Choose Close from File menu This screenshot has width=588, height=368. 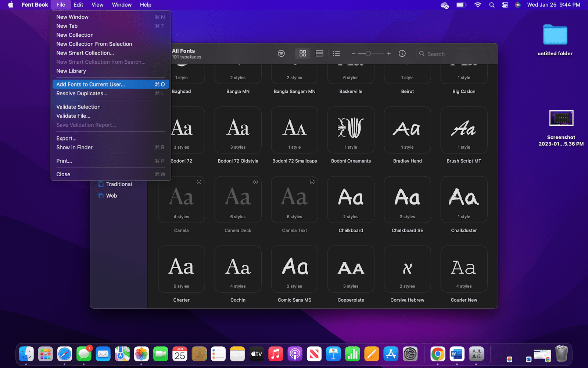point(111,174)
